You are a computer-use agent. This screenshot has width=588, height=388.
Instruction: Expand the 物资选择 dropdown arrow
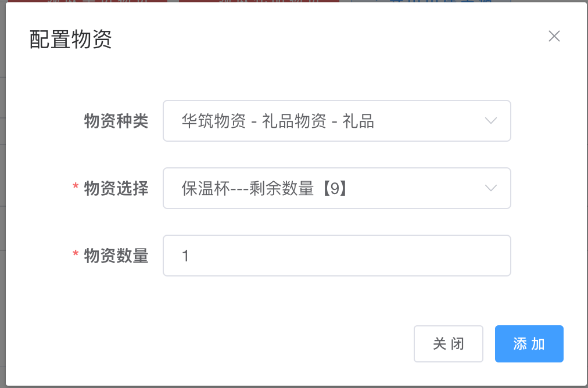[x=491, y=188]
